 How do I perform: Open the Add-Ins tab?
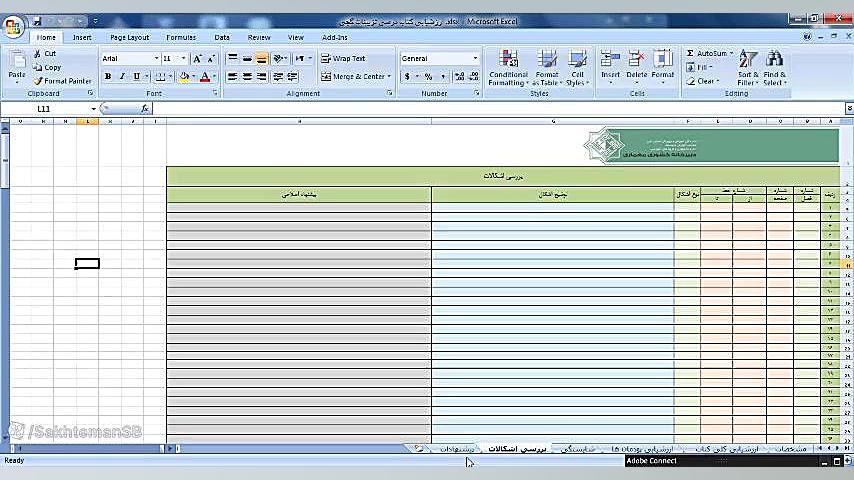(x=334, y=37)
